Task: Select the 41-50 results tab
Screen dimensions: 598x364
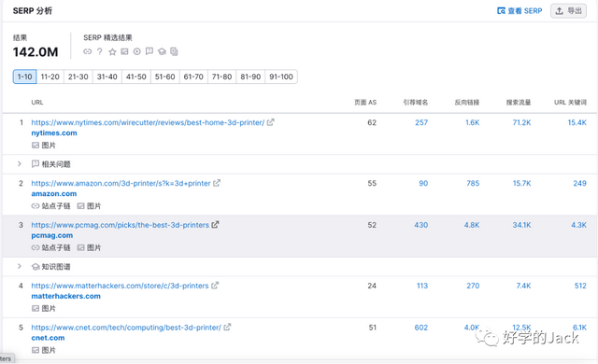Action: tap(136, 77)
